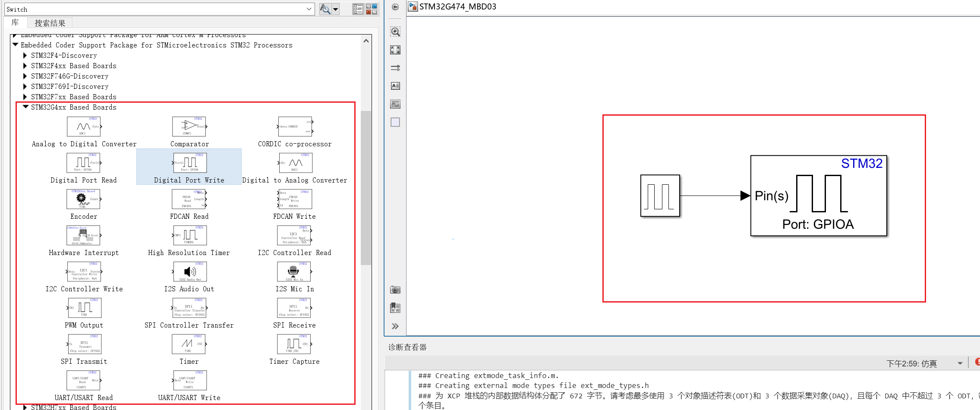This screenshot has height=410, width=980.
Task: Select the Digital to Analog Converter block
Action: 295,163
